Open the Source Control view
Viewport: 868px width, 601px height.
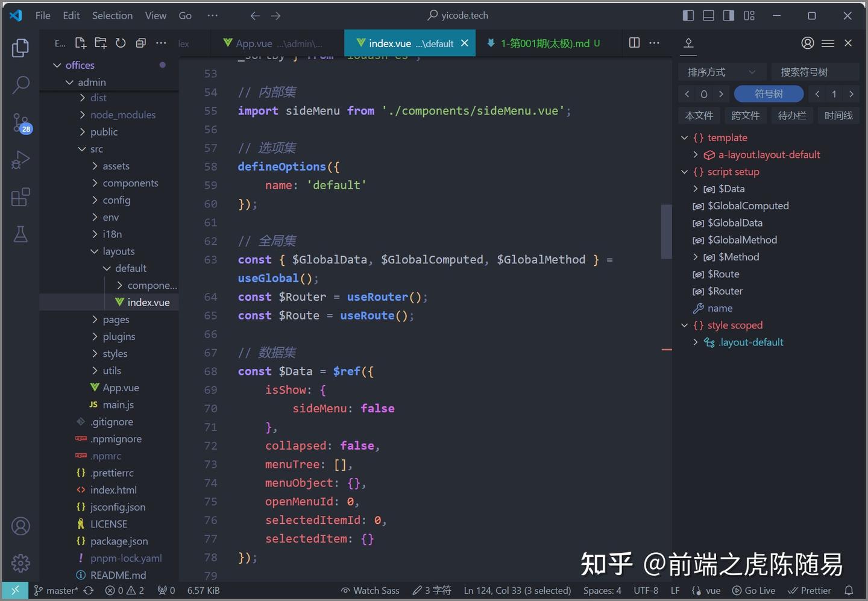pos(20,122)
